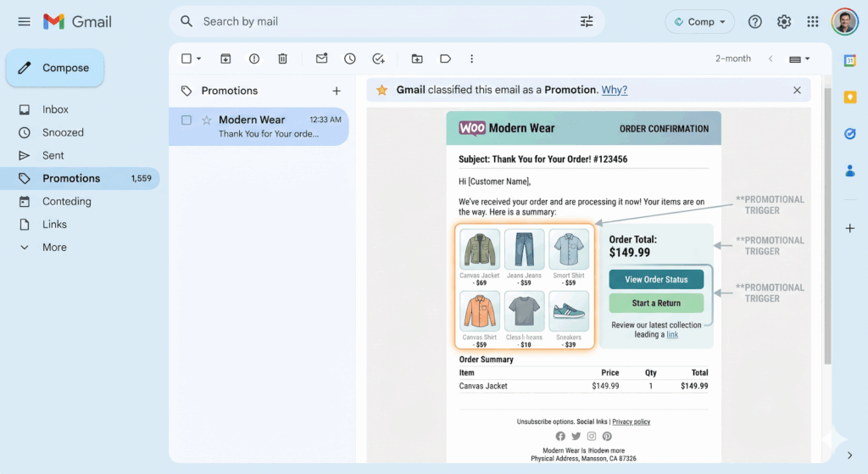The width and height of the screenshot is (868, 474).
Task: Tick the select all checkbox
Action: (x=186, y=59)
